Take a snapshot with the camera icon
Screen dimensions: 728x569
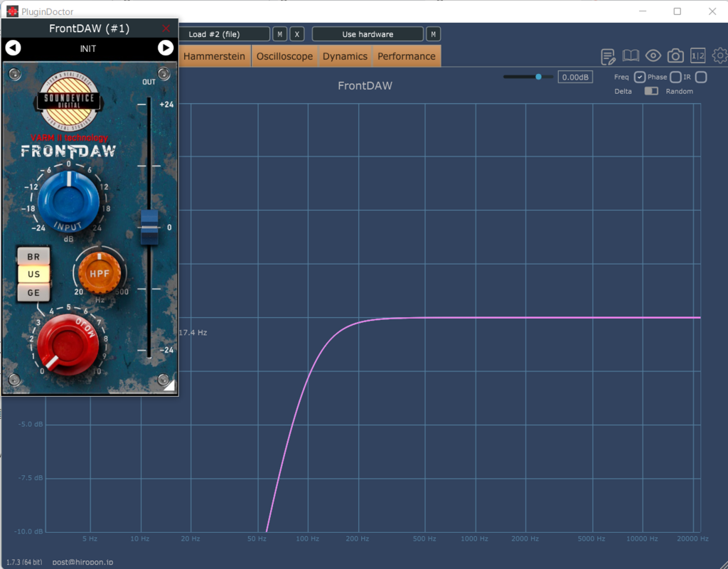[x=675, y=56]
